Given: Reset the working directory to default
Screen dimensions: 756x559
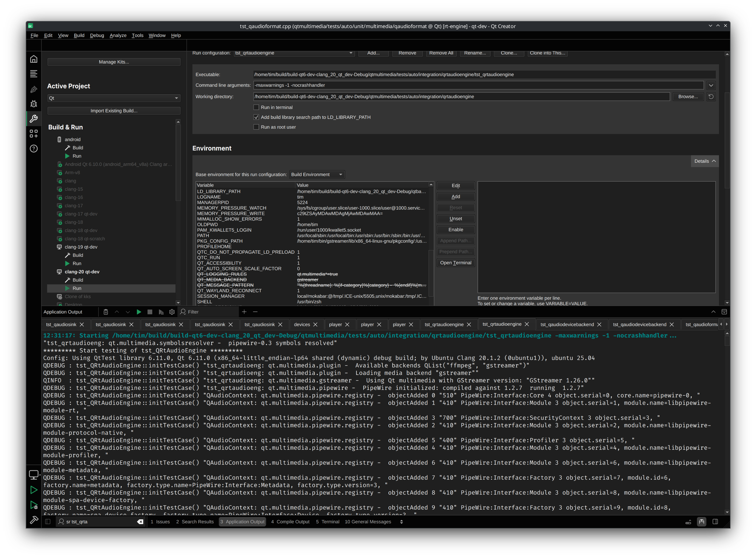Looking at the screenshot, I should (x=711, y=97).
